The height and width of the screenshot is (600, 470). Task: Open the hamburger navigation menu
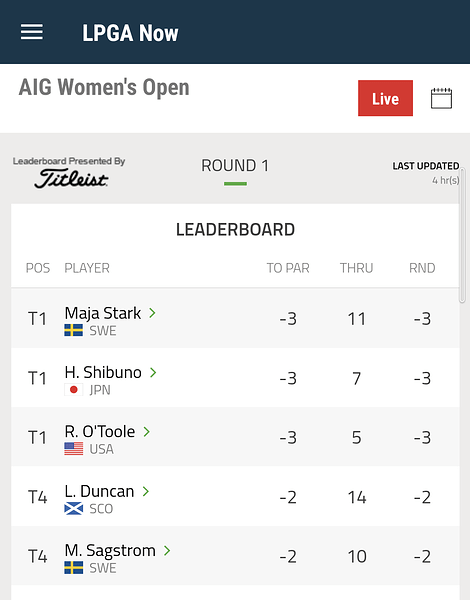[x=32, y=32]
